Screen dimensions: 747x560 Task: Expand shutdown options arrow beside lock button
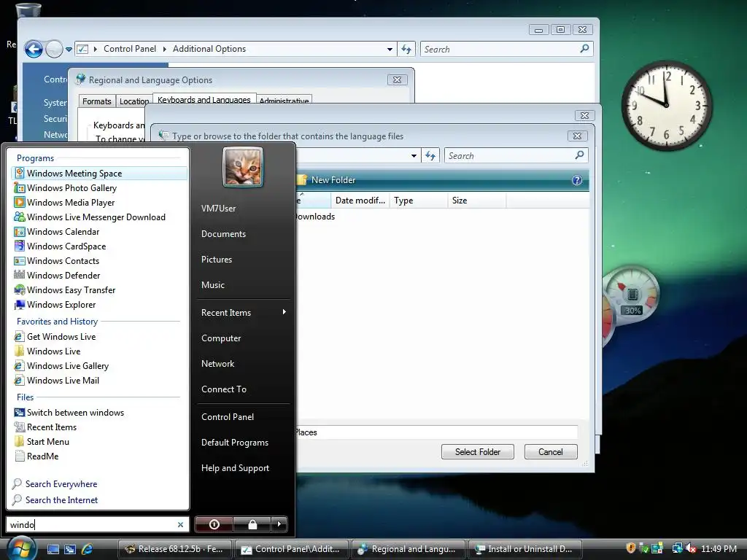[279, 524]
